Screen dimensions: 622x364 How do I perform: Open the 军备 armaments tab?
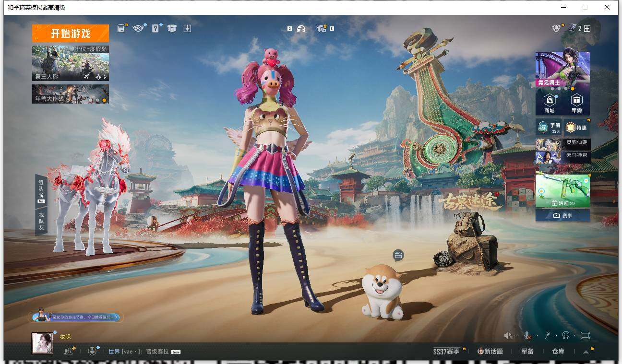pyautogui.click(x=527, y=352)
